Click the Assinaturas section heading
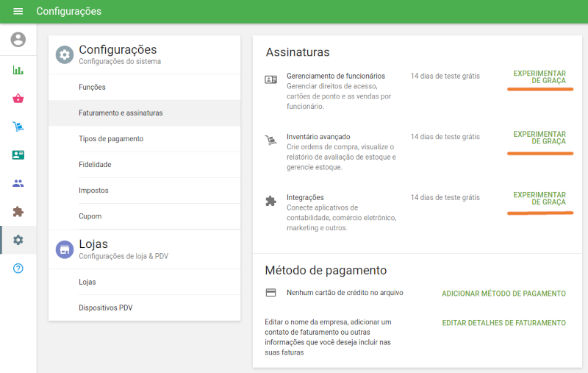 coord(298,52)
